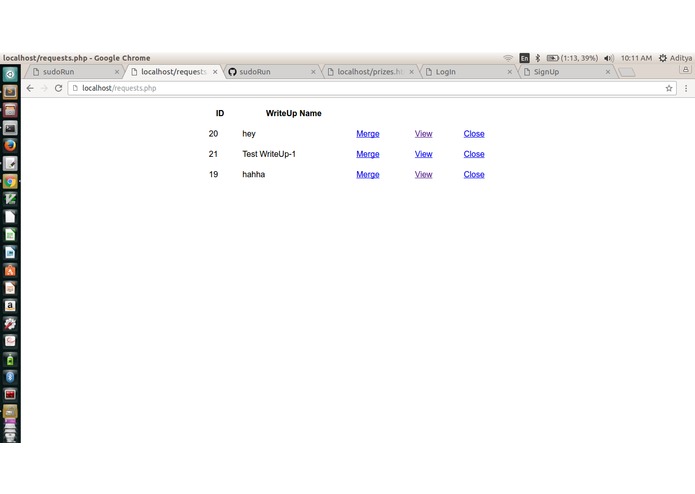Close the localhost/requests tab
The image size is (695, 494).
pos(215,72)
